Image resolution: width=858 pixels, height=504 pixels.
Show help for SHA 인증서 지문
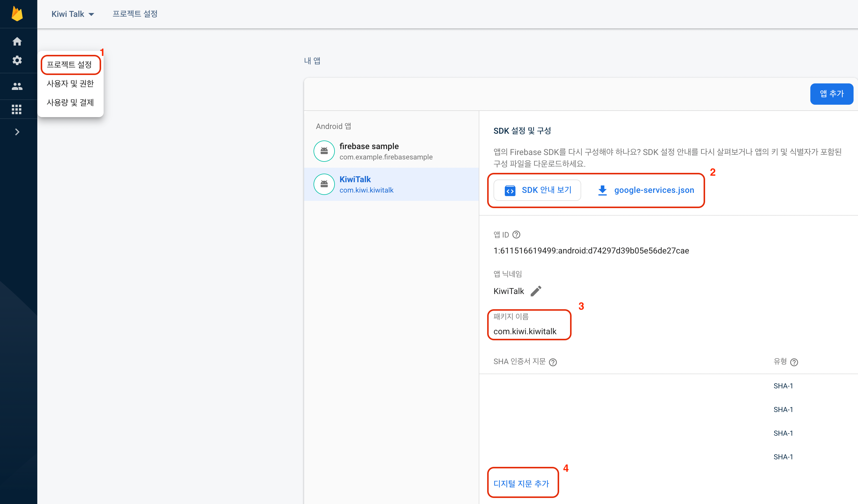[553, 362]
